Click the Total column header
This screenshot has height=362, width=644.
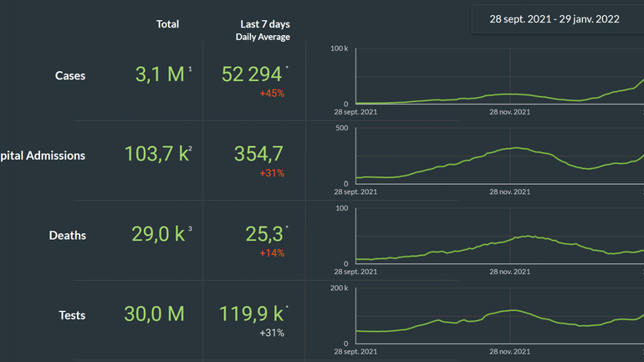[x=167, y=24]
